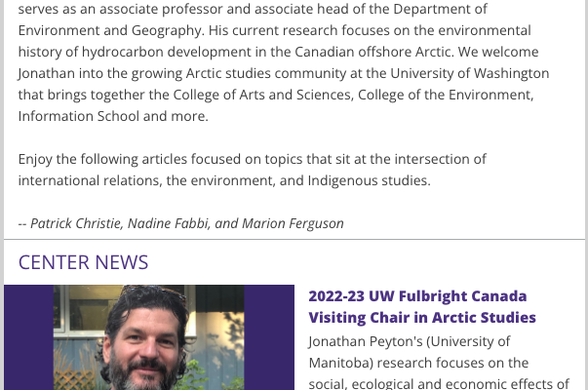Click the purple band left of the photo
This screenshot has height=390, width=588.
[28, 337]
